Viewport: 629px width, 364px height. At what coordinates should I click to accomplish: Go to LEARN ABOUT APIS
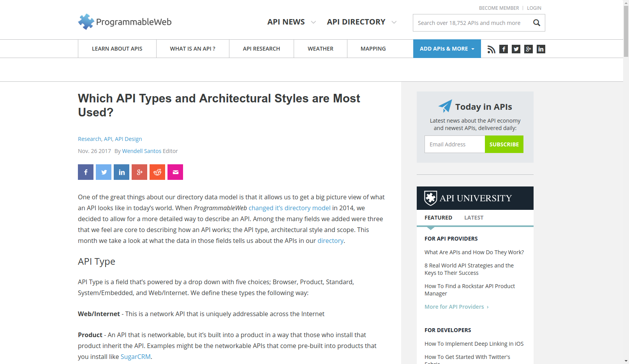coord(117,49)
